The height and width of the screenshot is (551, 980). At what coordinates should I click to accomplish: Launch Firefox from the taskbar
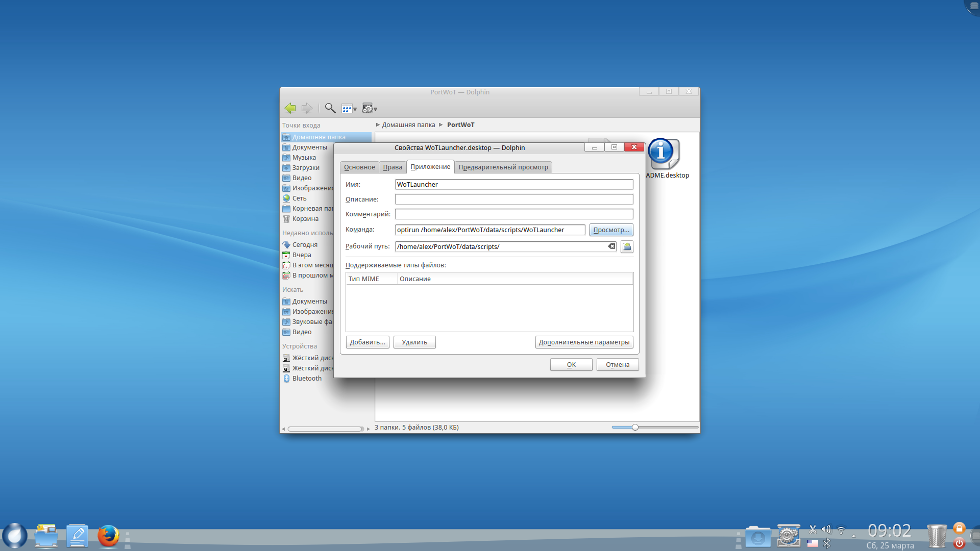tap(108, 536)
